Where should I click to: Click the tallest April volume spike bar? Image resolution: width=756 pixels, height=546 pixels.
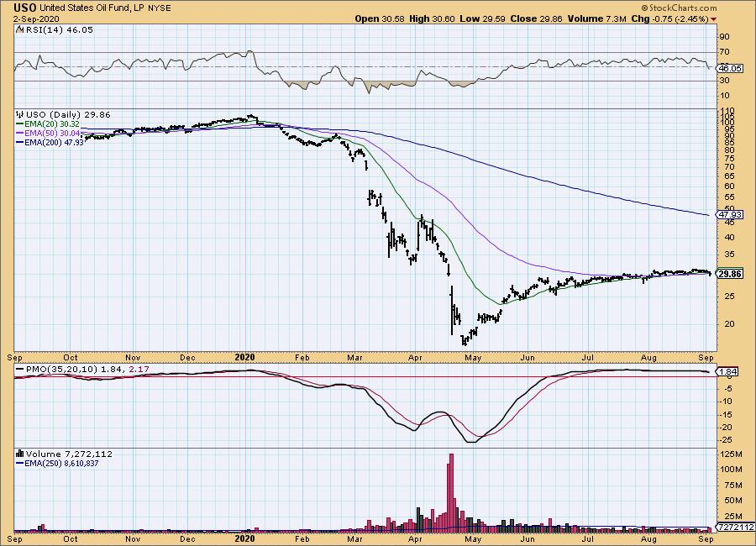click(451, 492)
